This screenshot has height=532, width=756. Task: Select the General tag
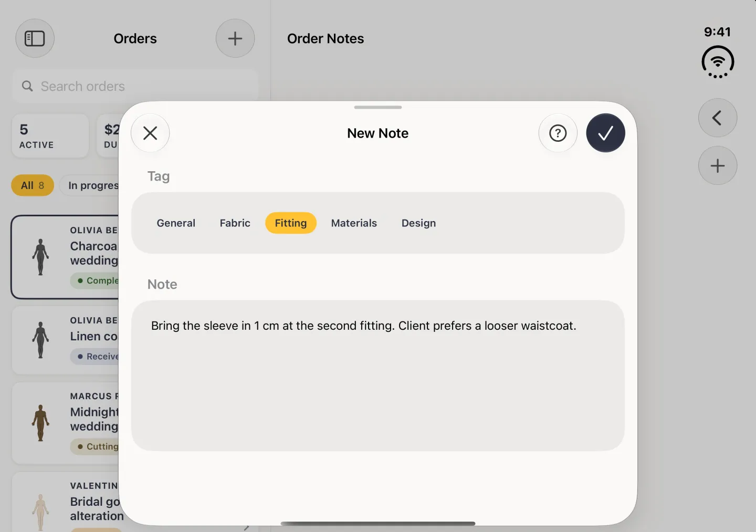(x=176, y=223)
